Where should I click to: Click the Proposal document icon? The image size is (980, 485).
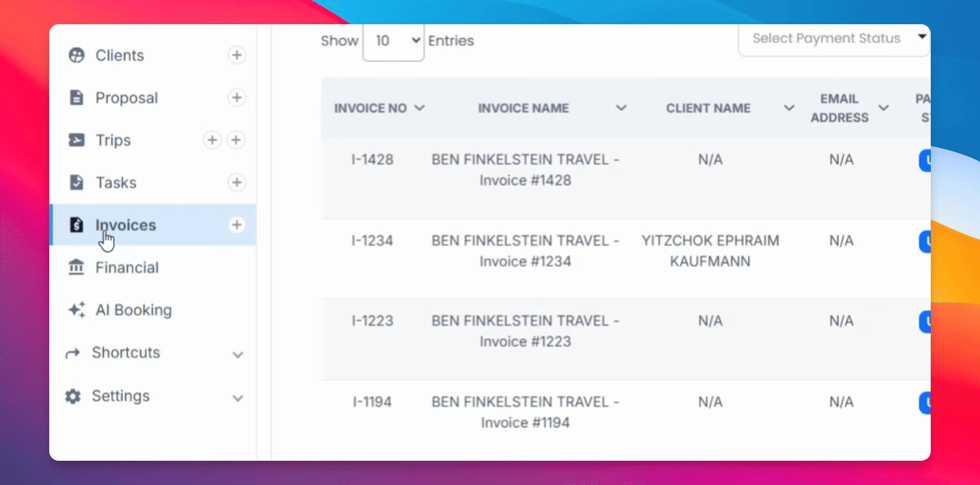[x=77, y=98]
